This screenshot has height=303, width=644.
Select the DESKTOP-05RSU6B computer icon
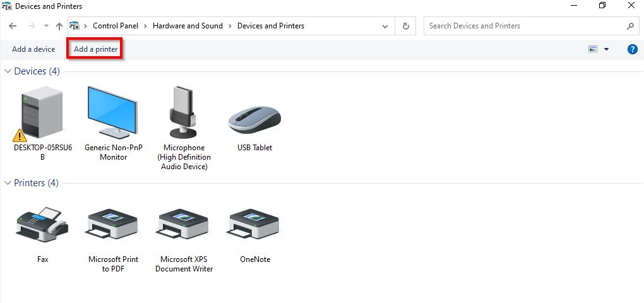pos(42,114)
